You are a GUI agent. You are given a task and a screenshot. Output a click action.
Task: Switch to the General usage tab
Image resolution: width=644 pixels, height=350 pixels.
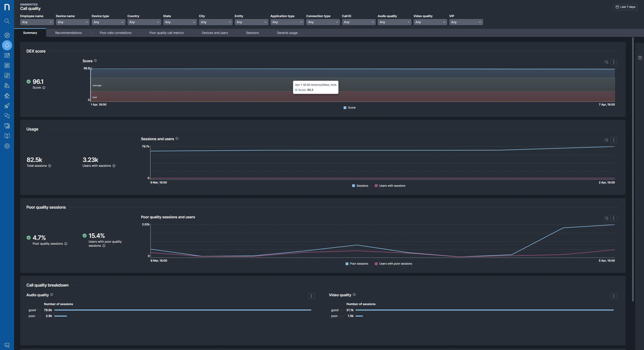[287, 33]
